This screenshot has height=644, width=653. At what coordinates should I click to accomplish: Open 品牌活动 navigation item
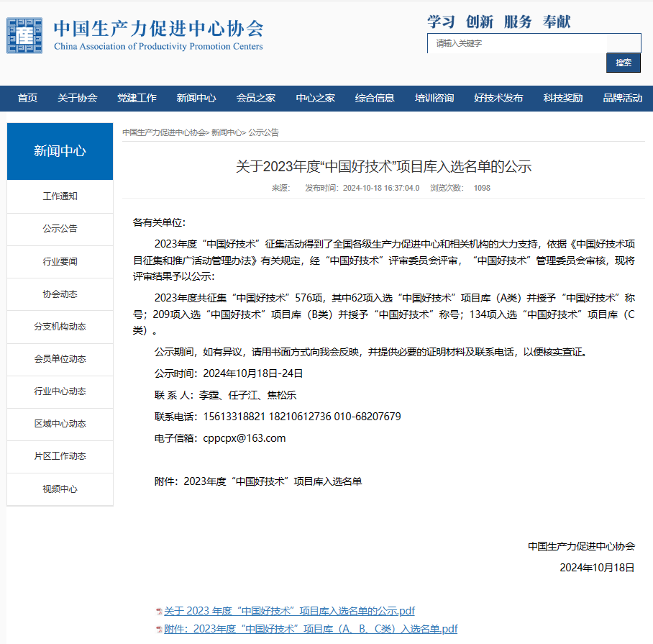point(622,99)
